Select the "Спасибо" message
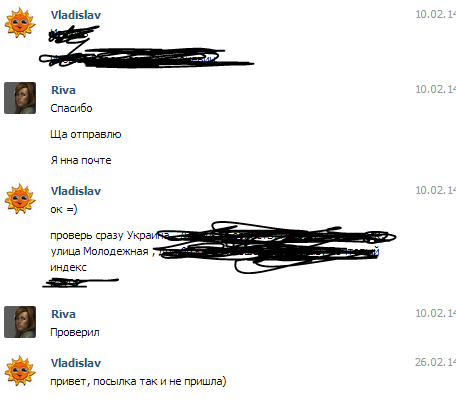This screenshot has width=456, height=404. 71,108
